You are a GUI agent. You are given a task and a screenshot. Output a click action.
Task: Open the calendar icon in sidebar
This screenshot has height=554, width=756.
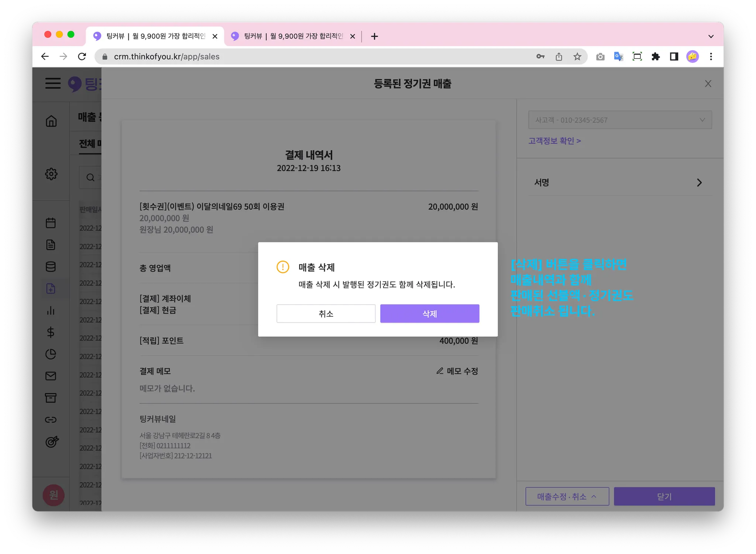coord(51,223)
